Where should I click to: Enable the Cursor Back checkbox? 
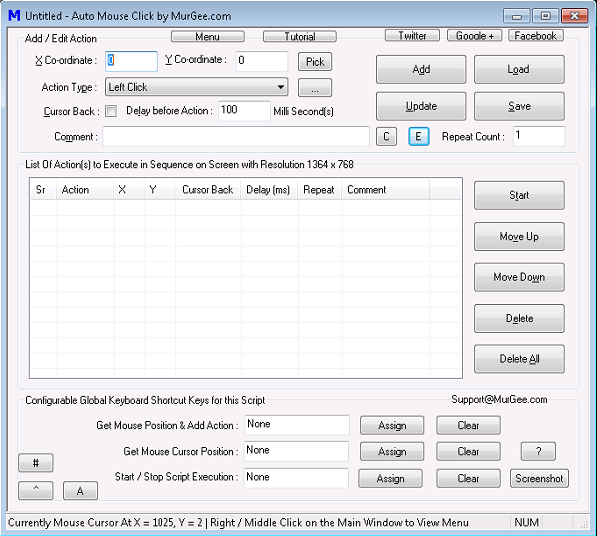tap(111, 111)
